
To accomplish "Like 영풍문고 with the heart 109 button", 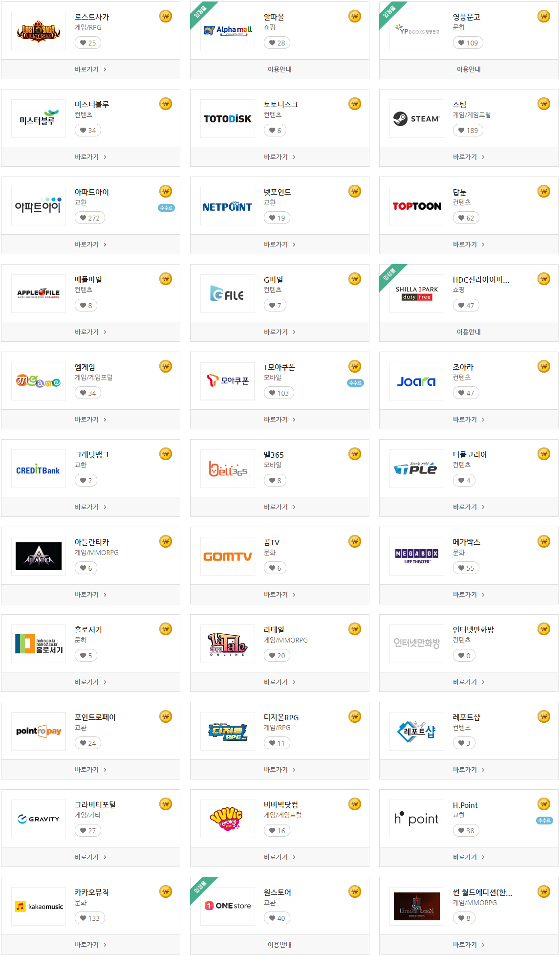I will 468,43.
